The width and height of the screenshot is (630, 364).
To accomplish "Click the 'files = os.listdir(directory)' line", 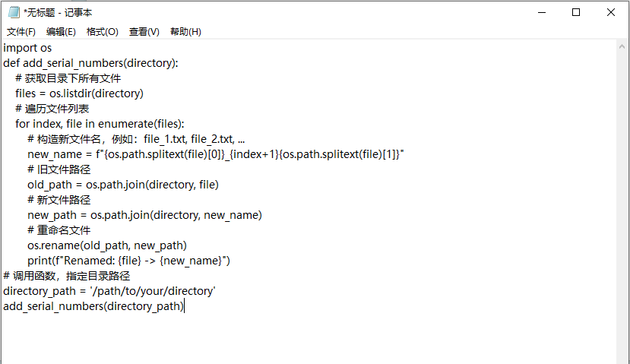I will 79,93.
